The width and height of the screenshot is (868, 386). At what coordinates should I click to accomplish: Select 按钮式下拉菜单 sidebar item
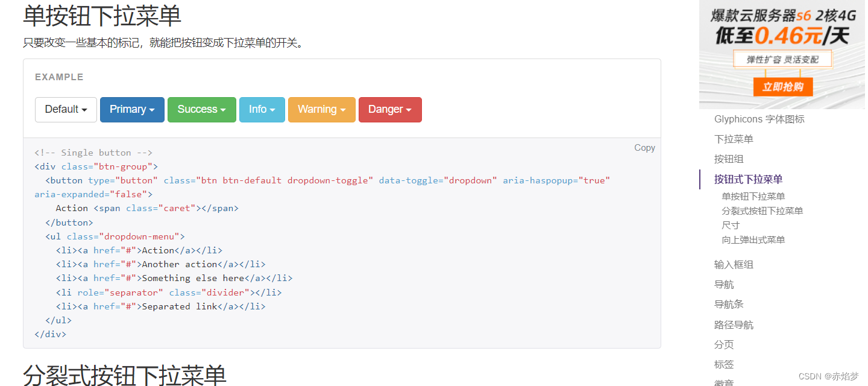tap(748, 179)
